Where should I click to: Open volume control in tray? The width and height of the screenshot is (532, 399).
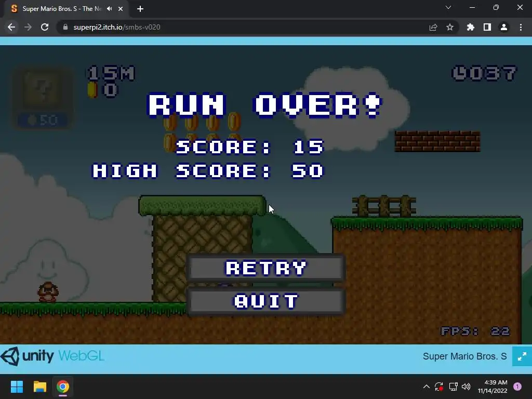point(466,387)
